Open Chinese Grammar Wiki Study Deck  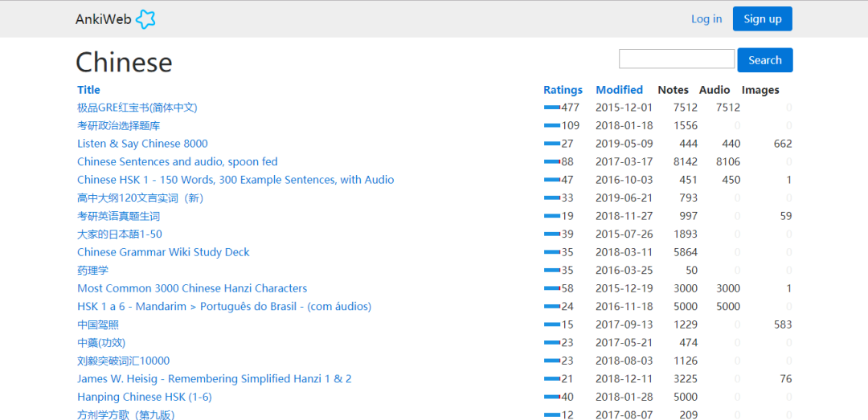[163, 252]
